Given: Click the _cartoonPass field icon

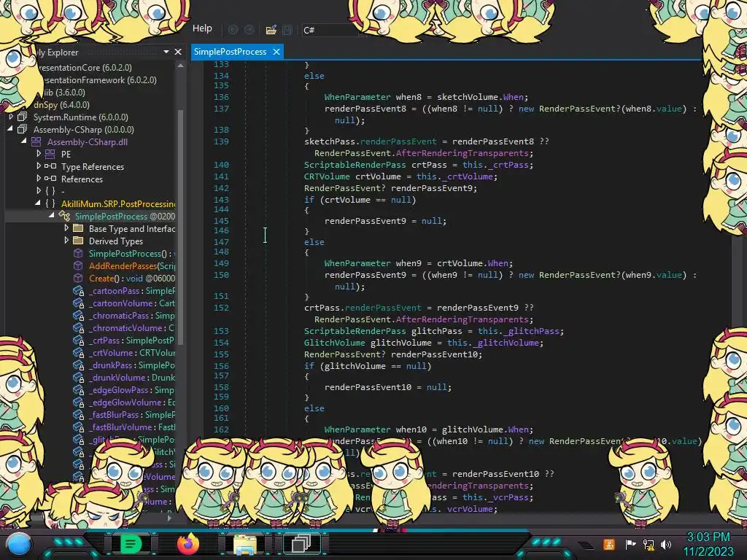Looking at the screenshot, I should (x=79, y=290).
